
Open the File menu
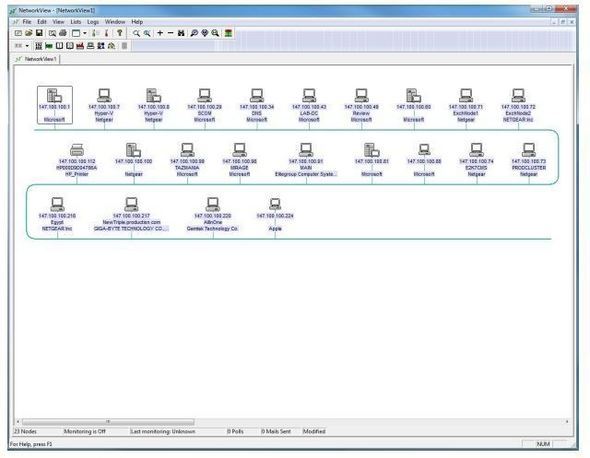click(27, 22)
